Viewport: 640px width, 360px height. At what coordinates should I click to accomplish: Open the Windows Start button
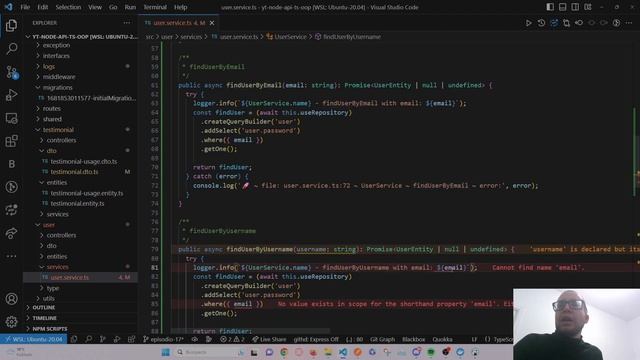(165, 352)
